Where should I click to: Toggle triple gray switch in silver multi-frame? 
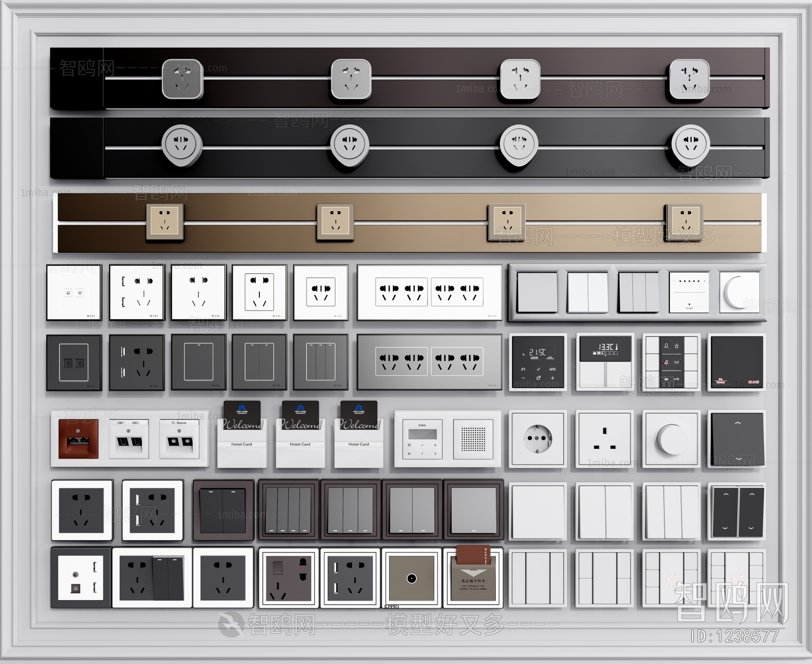point(638,293)
